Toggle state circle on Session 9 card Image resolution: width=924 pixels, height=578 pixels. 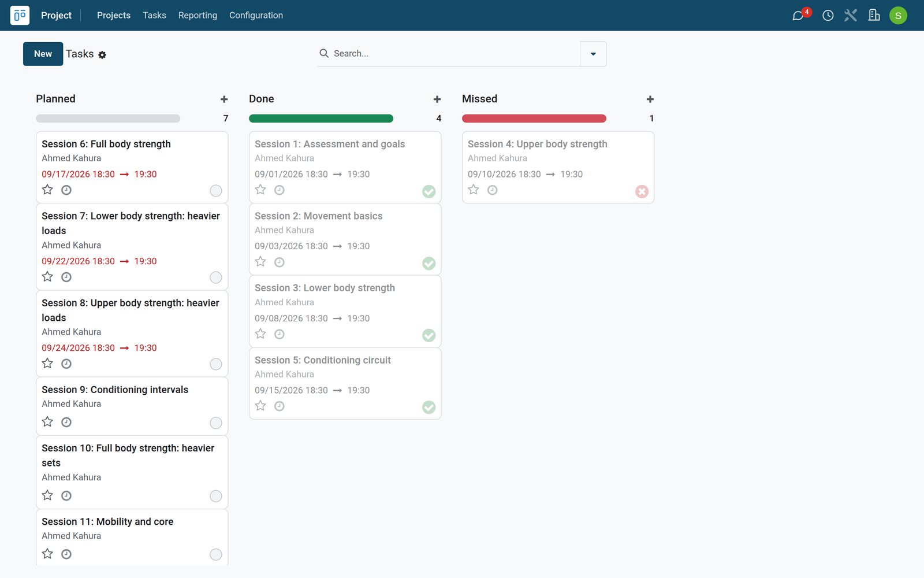tap(216, 423)
